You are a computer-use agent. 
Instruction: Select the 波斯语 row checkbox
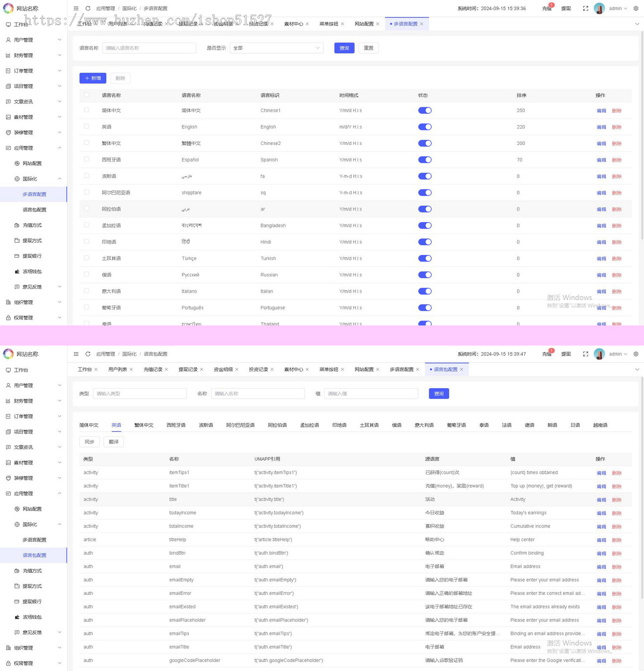pos(86,176)
